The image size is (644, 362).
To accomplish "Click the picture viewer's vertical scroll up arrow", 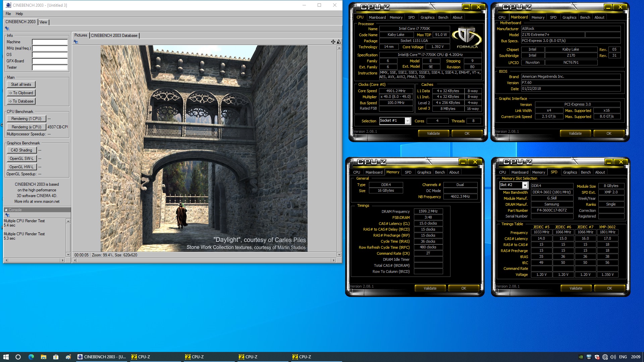I will (x=339, y=48).
